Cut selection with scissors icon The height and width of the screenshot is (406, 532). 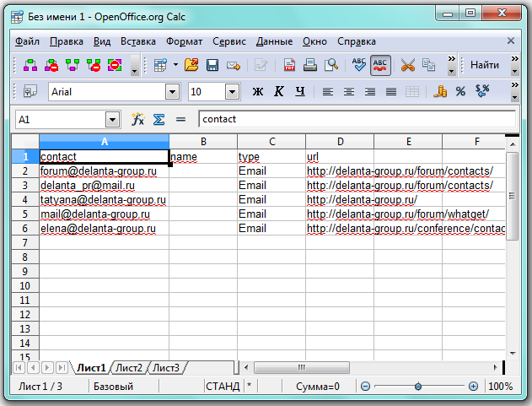pos(407,65)
